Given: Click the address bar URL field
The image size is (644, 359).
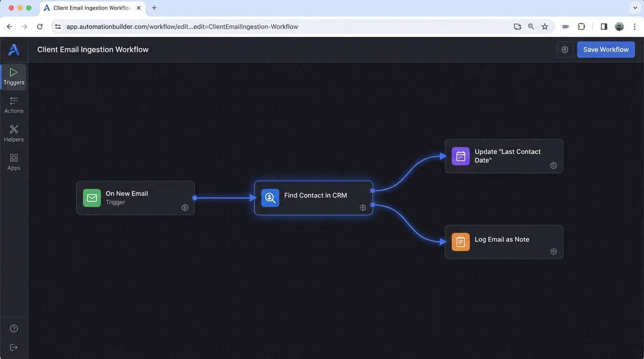Looking at the screenshot, I should pyautogui.click(x=187, y=27).
